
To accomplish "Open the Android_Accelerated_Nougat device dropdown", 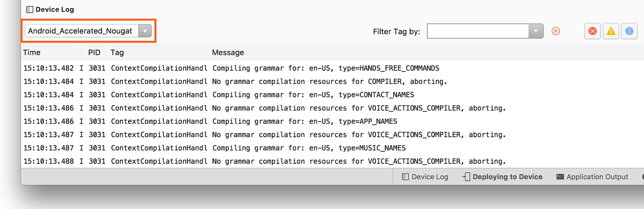I will tap(88, 31).
